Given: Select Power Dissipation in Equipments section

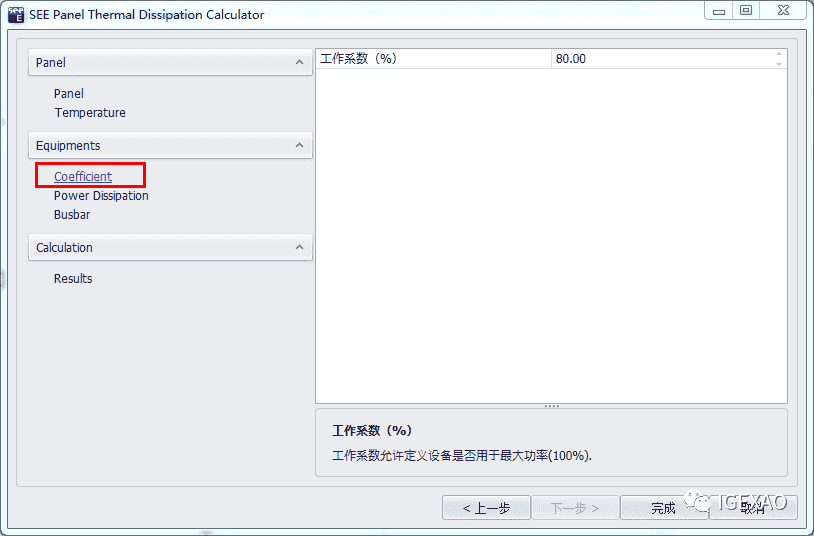Looking at the screenshot, I should 101,196.
